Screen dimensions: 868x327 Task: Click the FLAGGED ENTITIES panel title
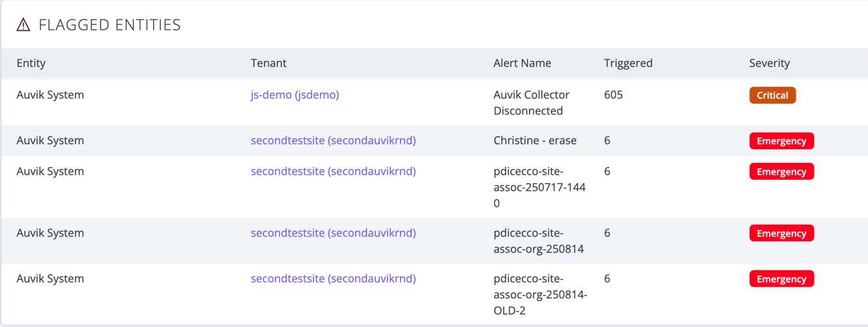click(109, 25)
